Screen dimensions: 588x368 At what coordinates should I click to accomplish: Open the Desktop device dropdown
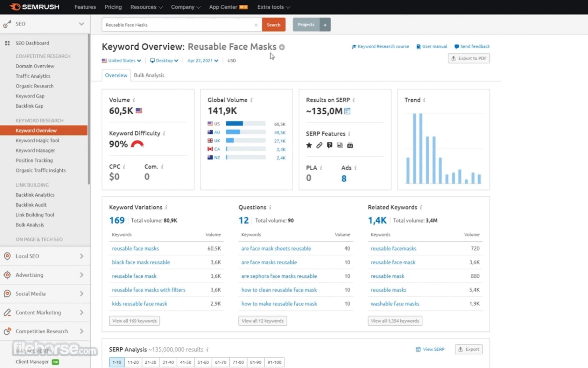[164, 61]
